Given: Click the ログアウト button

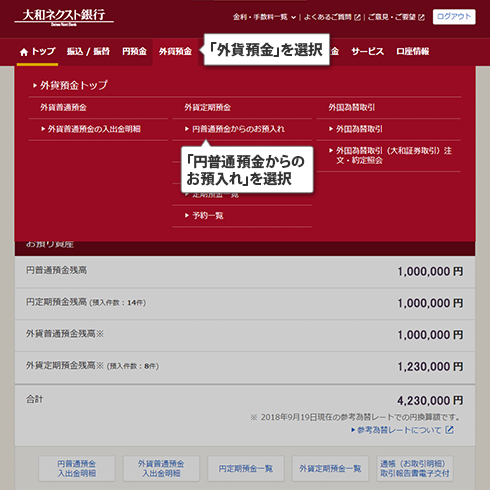Looking at the screenshot, I should coord(454,17).
